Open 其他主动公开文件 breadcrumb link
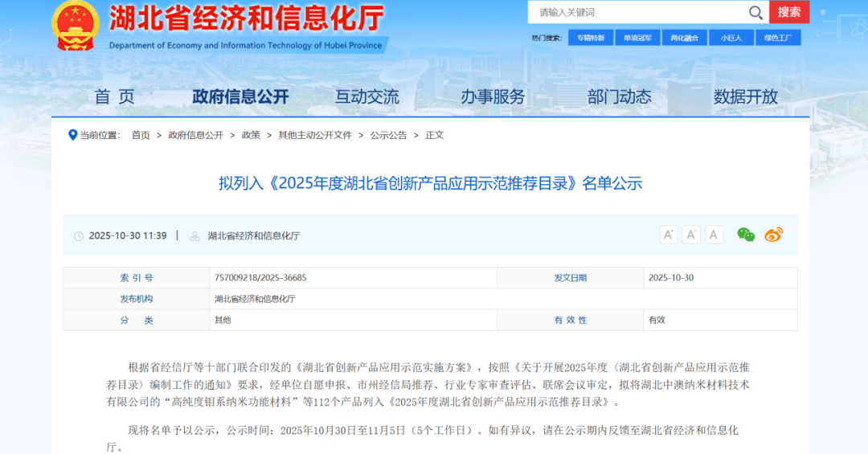This screenshot has height=454, width=868. point(315,135)
